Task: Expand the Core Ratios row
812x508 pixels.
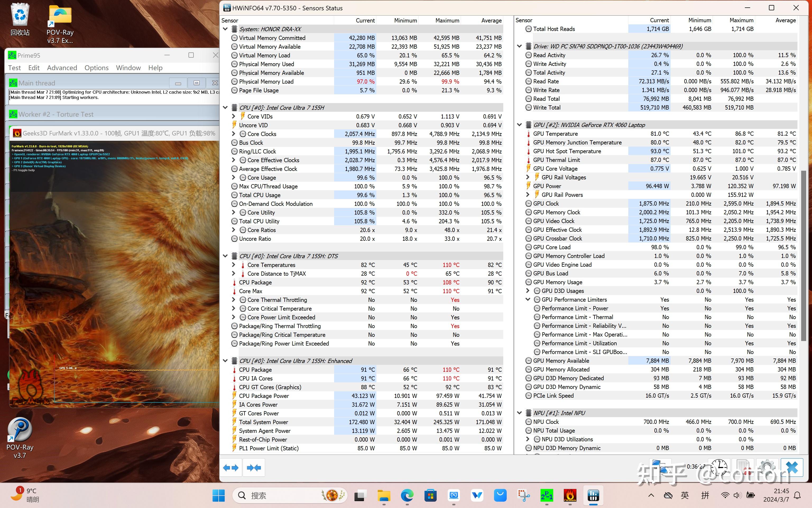Action: 234,230
